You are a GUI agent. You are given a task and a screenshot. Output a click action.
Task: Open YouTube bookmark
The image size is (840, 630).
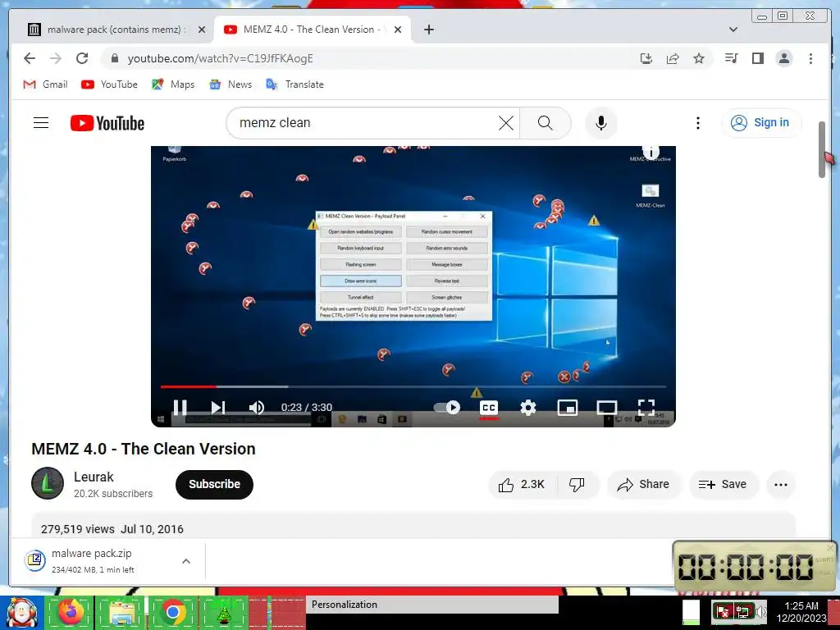pos(110,84)
